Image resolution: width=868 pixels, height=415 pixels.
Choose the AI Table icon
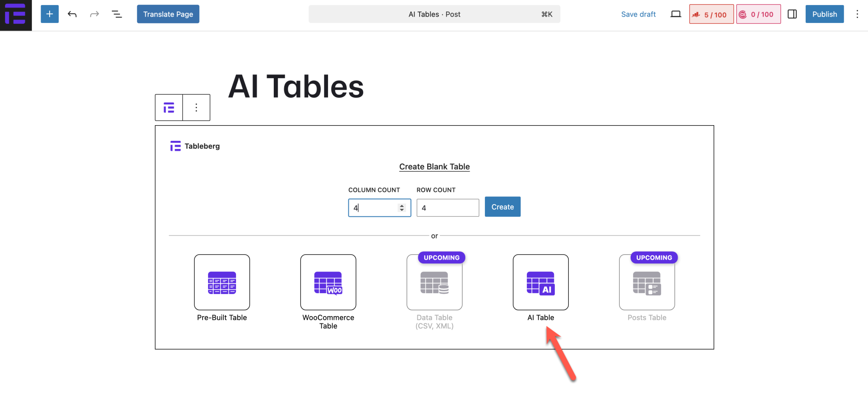tap(541, 282)
